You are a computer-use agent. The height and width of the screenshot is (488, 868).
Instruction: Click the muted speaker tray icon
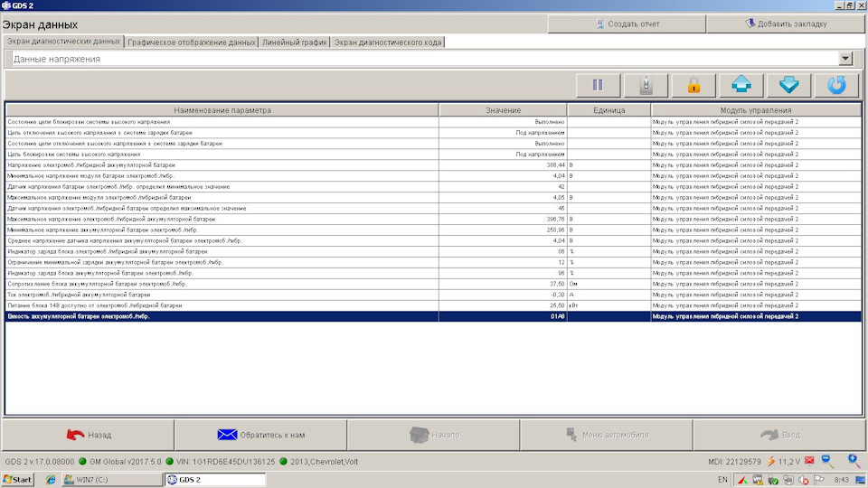click(x=804, y=480)
